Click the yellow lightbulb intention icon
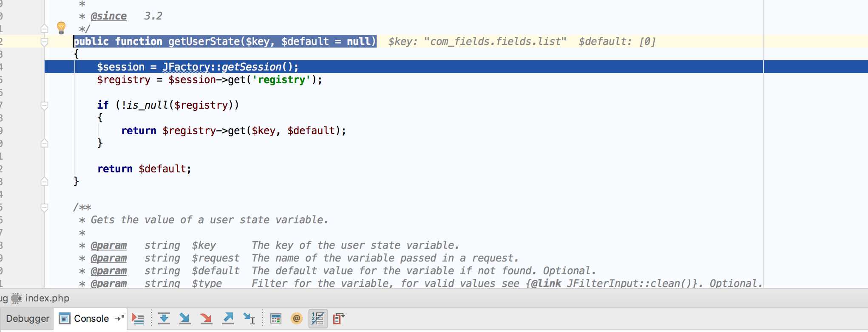Screen dimensions: 868x332 click(x=61, y=28)
